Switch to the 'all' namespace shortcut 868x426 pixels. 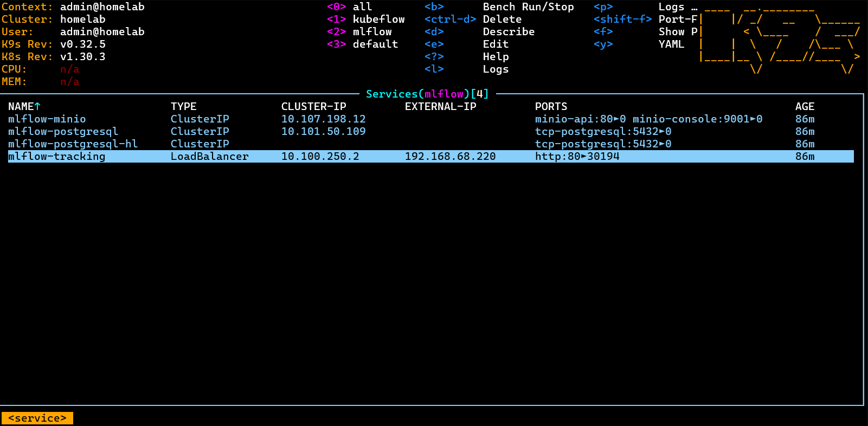[363, 7]
